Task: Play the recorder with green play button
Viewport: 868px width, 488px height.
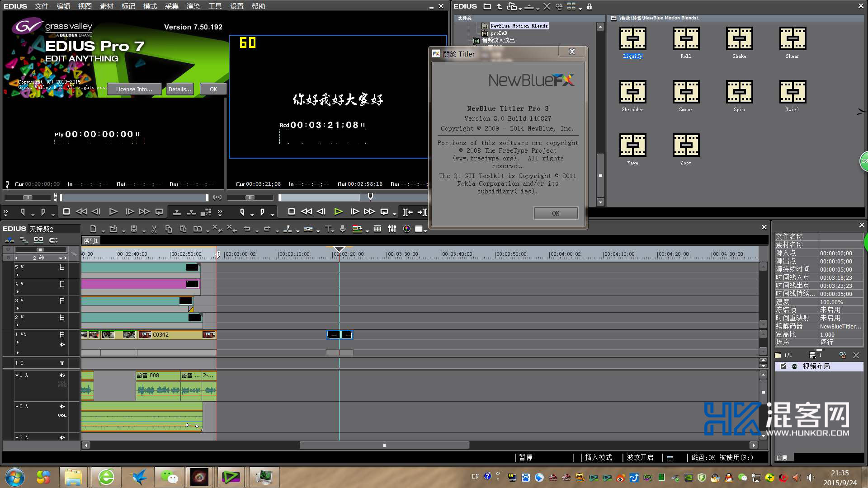Action: tap(338, 211)
